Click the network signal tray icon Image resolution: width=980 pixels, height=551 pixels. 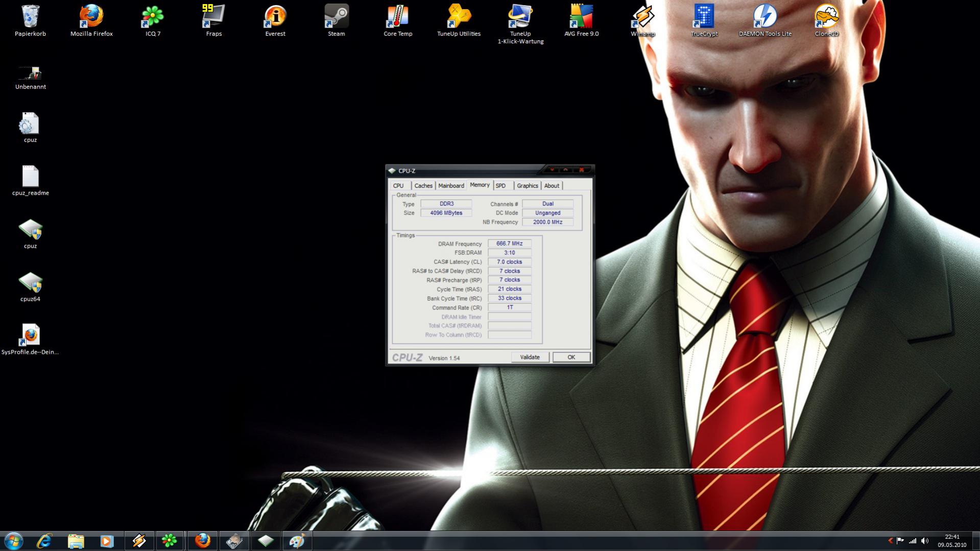click(913, 541)
